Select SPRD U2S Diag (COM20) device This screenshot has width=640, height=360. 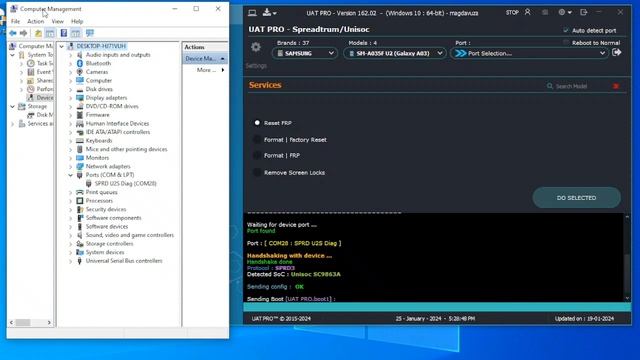[x=126, y=184]
